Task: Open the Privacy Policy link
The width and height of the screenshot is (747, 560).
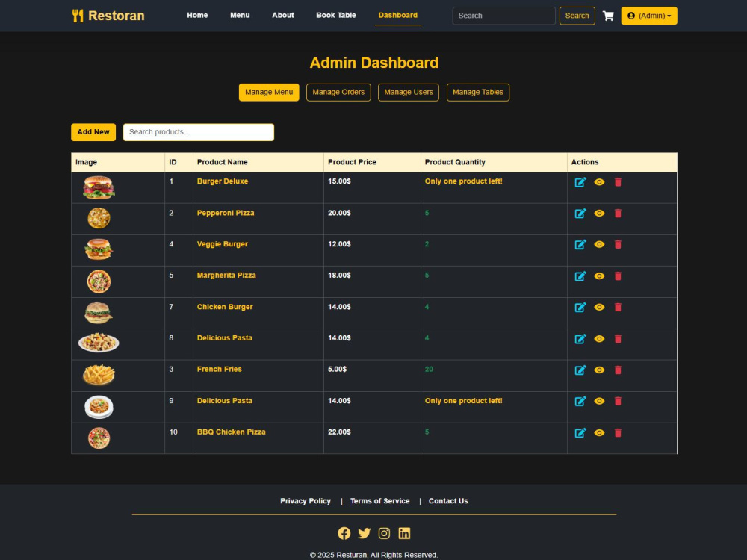Action: (x=306, y=501)
